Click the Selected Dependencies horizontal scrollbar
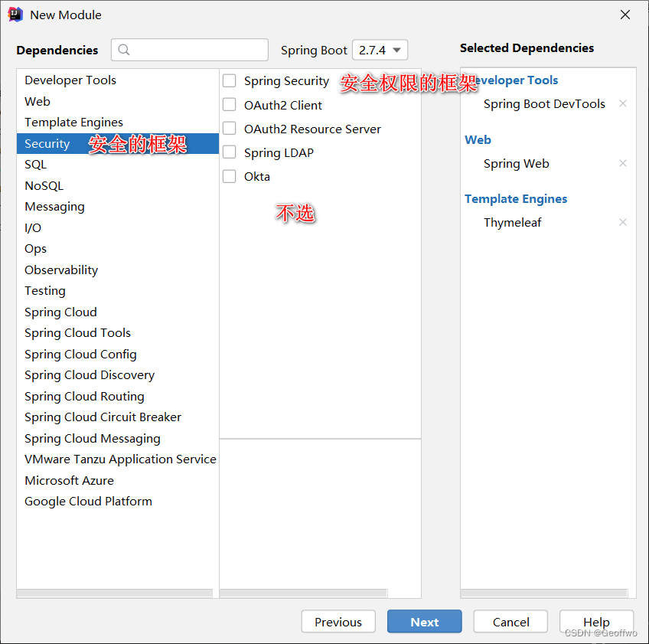649x644 pixels. coord(544,593)
